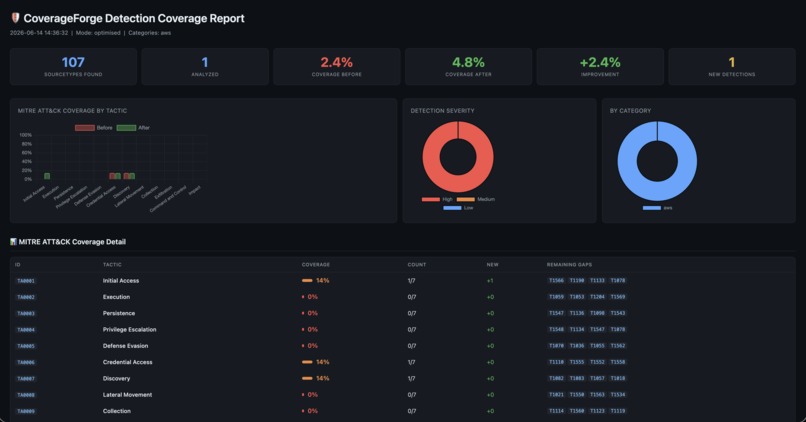Click the TA0002 tactic ID tag
806x422 pixels.
pyautogui.click(x=26, y=297)
